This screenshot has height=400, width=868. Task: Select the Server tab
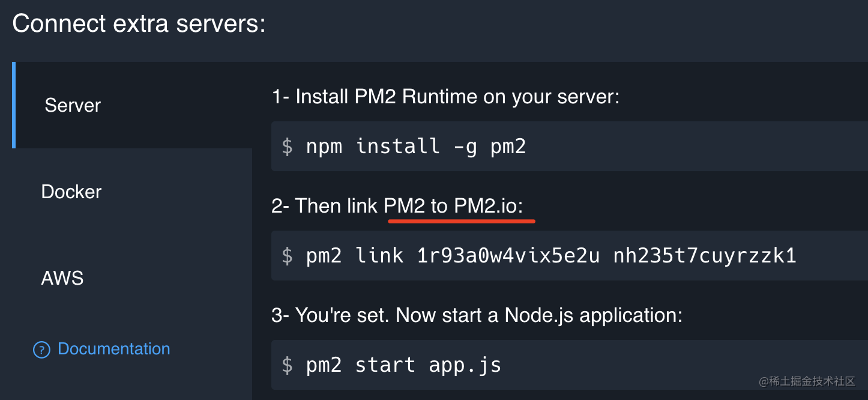72,105
